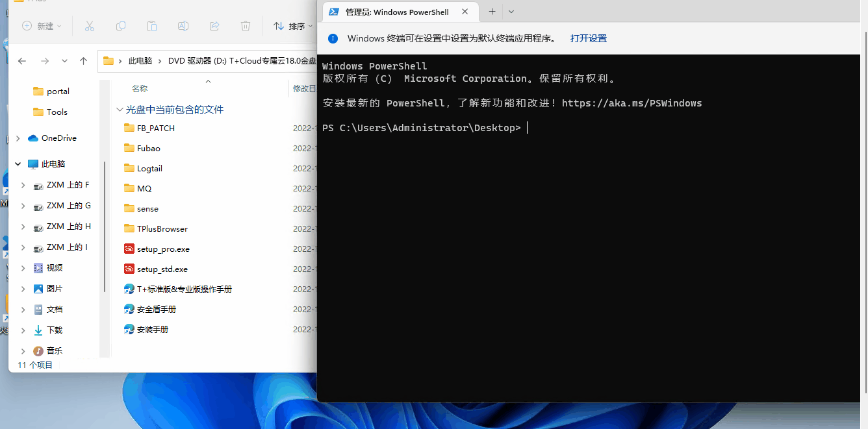The image size is (868, 429).
Task: Go back using the back arrow
Action: pos(21,60)
